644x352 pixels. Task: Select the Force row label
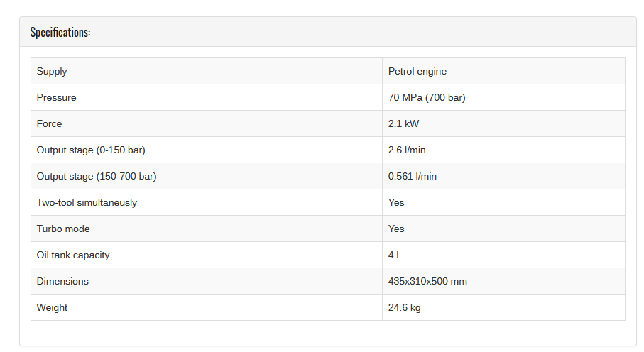(49, 124)
